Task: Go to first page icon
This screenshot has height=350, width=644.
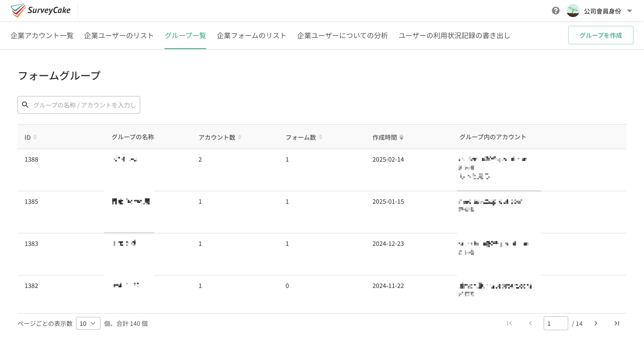Action: [x=509, y=323]
